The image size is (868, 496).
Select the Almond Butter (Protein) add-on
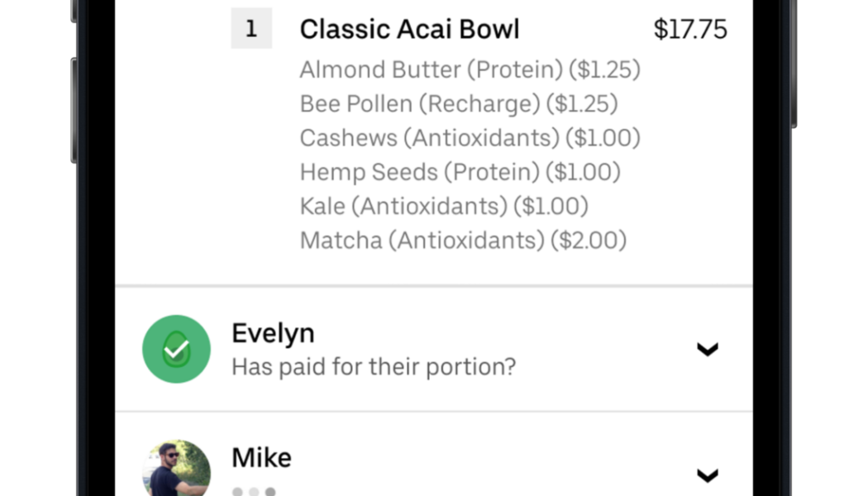[470, 69]
